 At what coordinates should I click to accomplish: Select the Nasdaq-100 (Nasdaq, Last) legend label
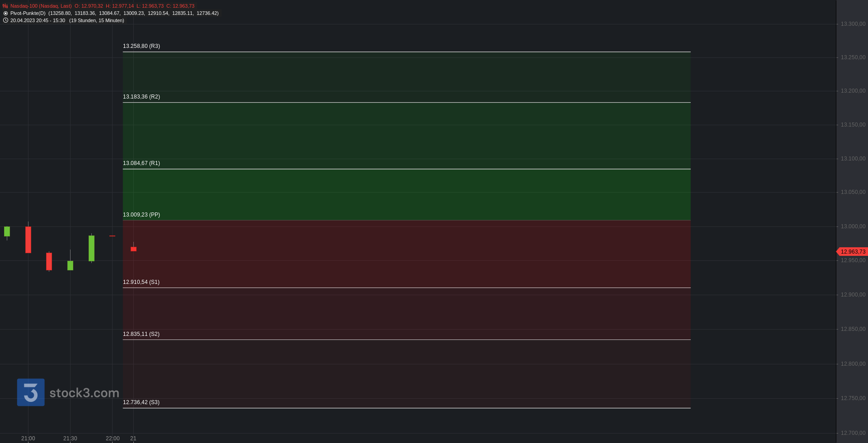tap(41, 6)
